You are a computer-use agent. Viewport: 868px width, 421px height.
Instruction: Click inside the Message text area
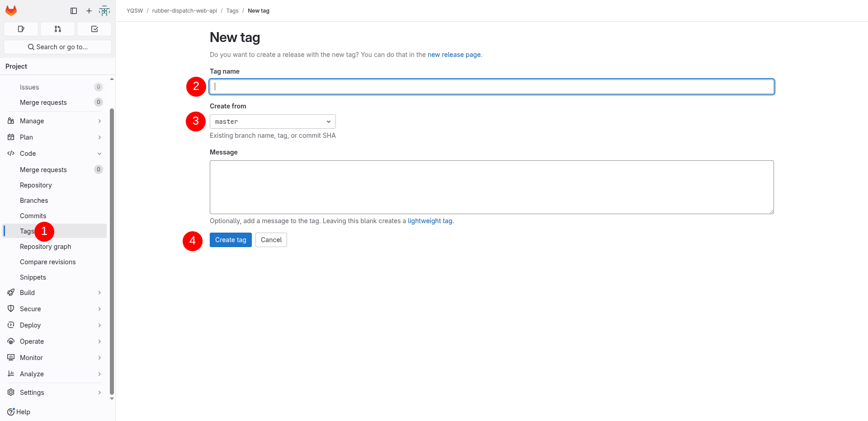point(492,187)
